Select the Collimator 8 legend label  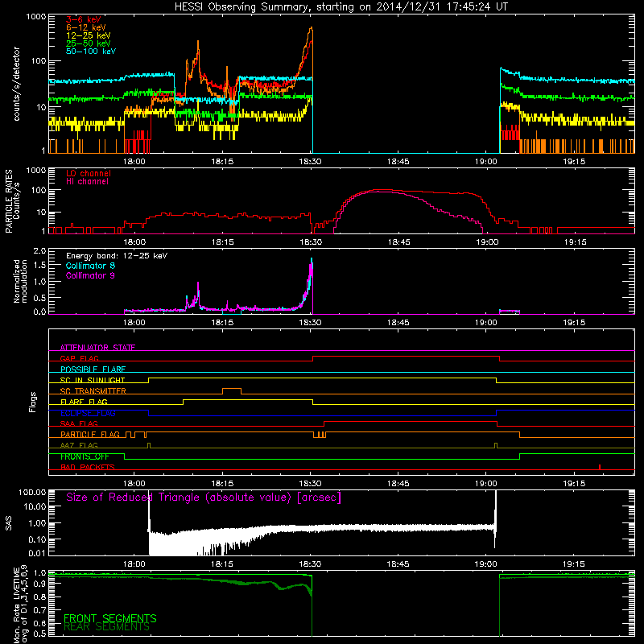90,266
